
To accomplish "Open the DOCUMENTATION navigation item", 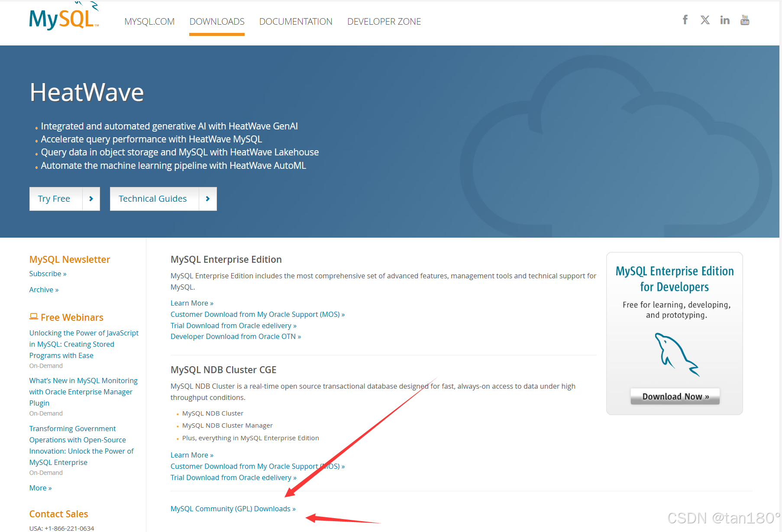I will 296,22.
